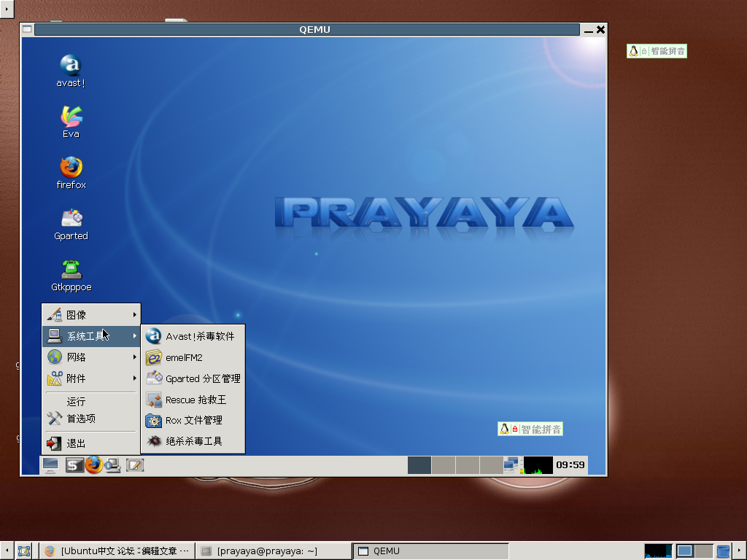Open Gparted 分区管理 from the submenu
The height and width of the screenshot is (560, 747).
pos(193,378)
